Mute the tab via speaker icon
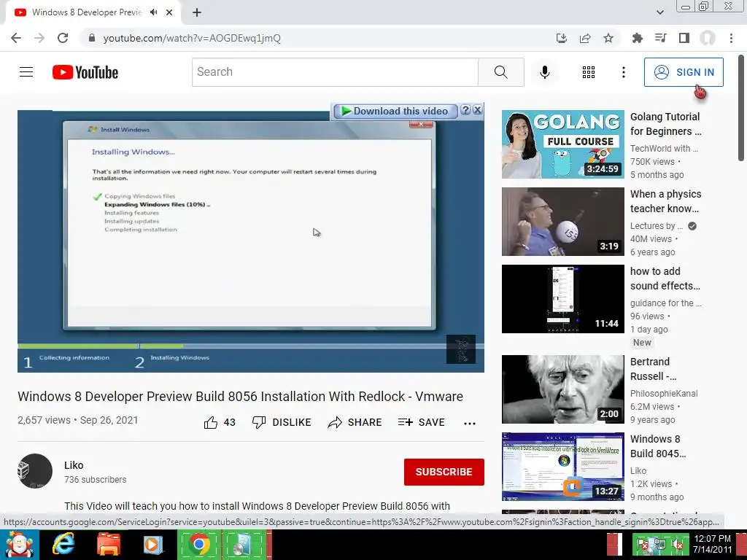Image resolution: width=747 pixels, height=560 pixels. click(153, 12)
